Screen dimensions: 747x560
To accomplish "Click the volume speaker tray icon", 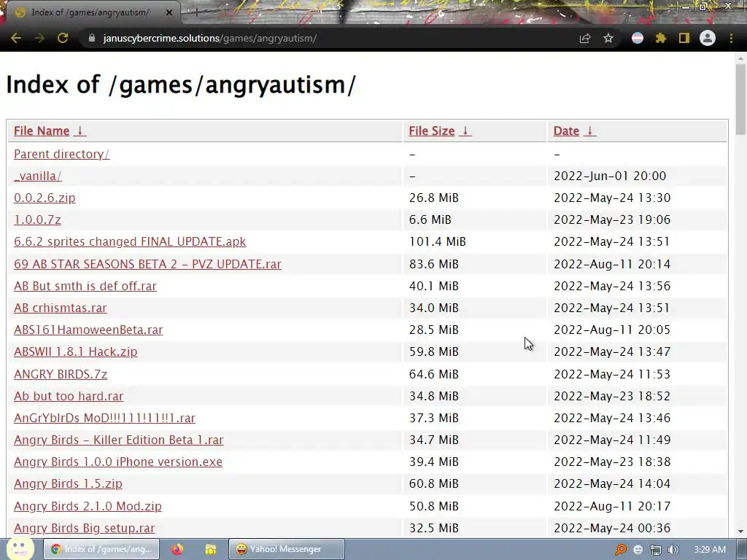I will pos(673,550).
